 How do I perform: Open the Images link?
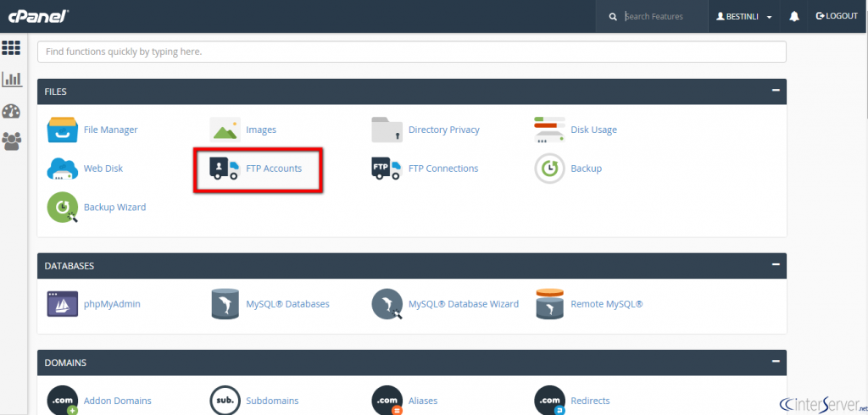pyautogui.click(x=261, y=130)
